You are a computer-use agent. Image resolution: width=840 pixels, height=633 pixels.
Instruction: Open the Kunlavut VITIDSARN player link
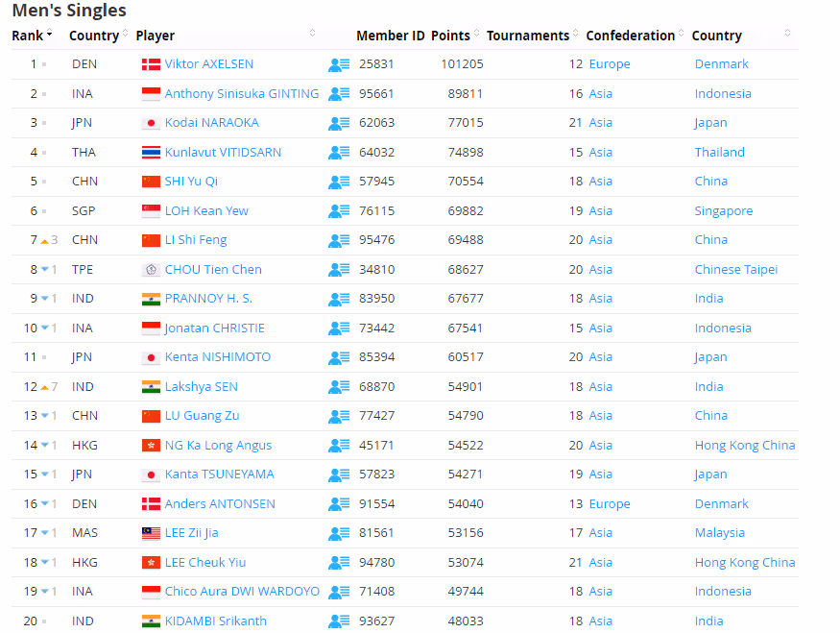click(x=223, y=153)
